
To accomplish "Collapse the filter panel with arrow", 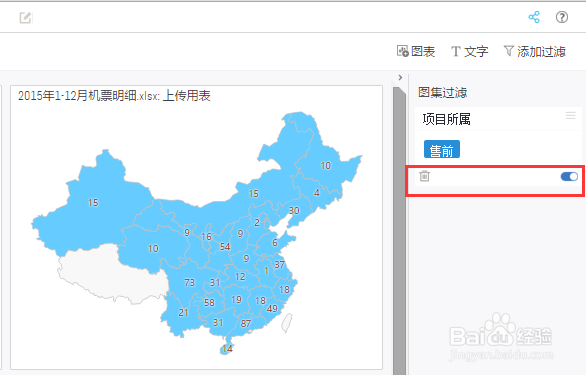I will tap(400, 77).
